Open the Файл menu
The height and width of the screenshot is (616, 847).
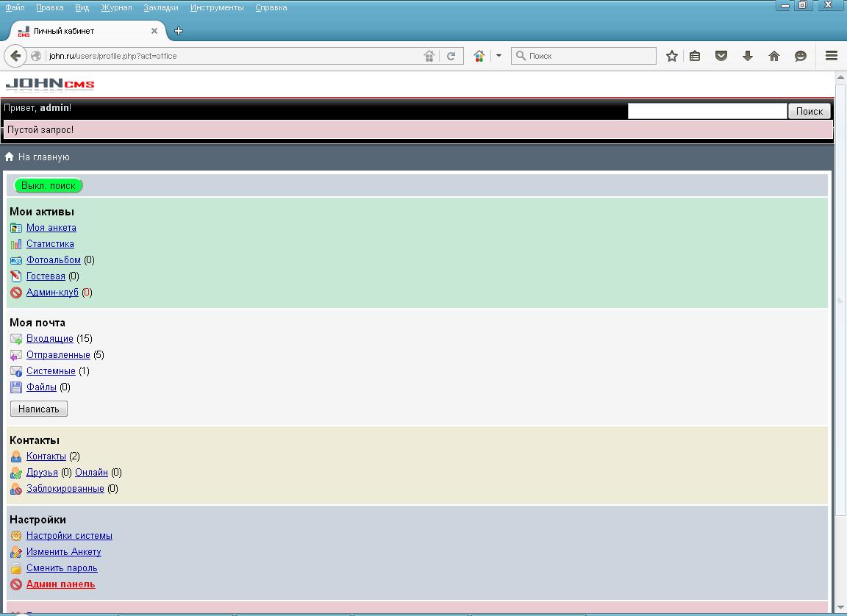point(15,7)
